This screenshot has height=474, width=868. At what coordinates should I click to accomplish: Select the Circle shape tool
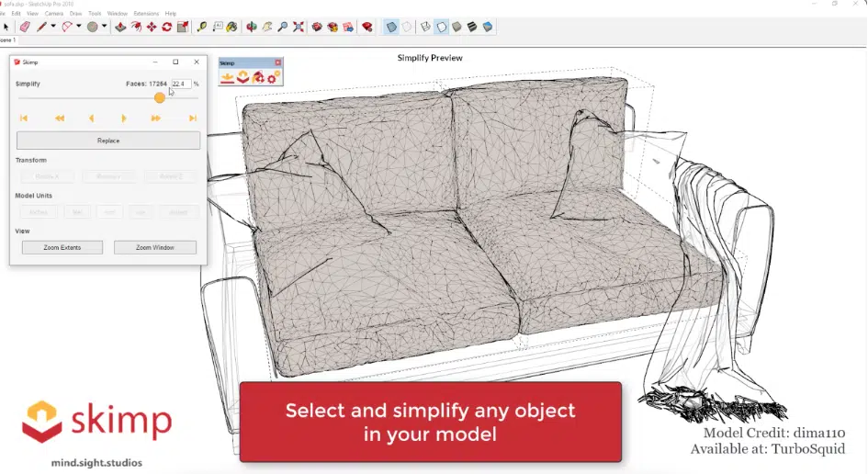pyautogui.click(x=93, y=27)
